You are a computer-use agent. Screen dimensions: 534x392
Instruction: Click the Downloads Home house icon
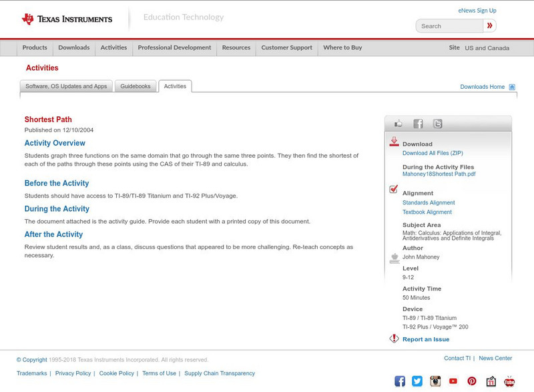[x=512, y=87]
